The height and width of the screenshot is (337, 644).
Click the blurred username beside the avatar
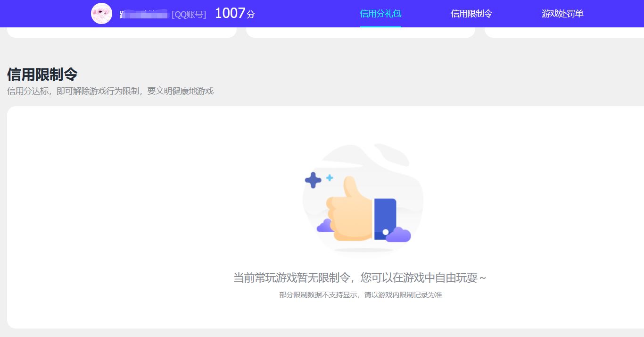coord(144,15)
